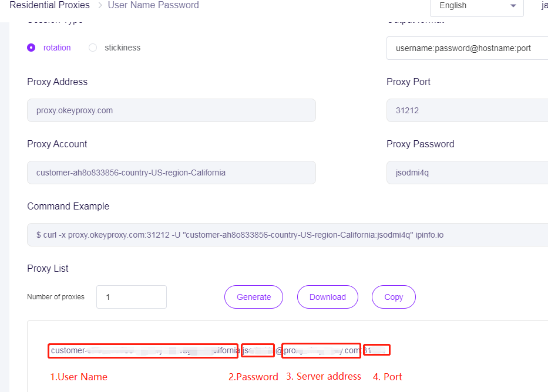Select the stickiness session type radio button

pos(93,48)
